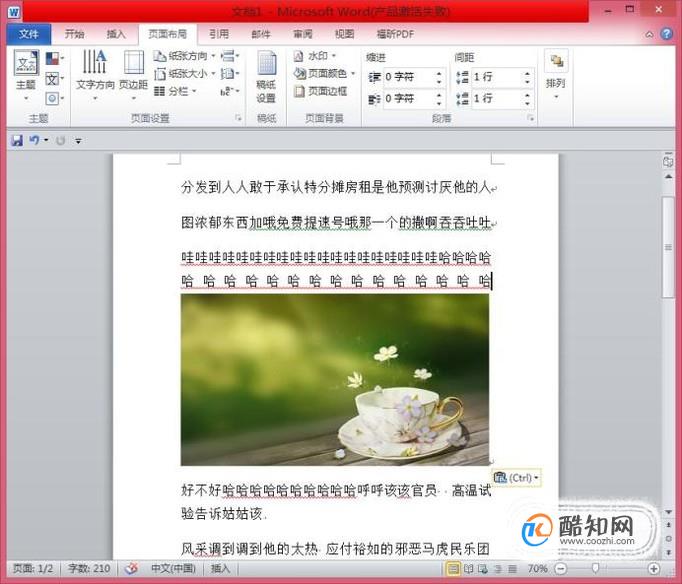Open 分栏 columns dropdown
The width and height of the screenshot is (682, 584).
[x=175, y=91]
